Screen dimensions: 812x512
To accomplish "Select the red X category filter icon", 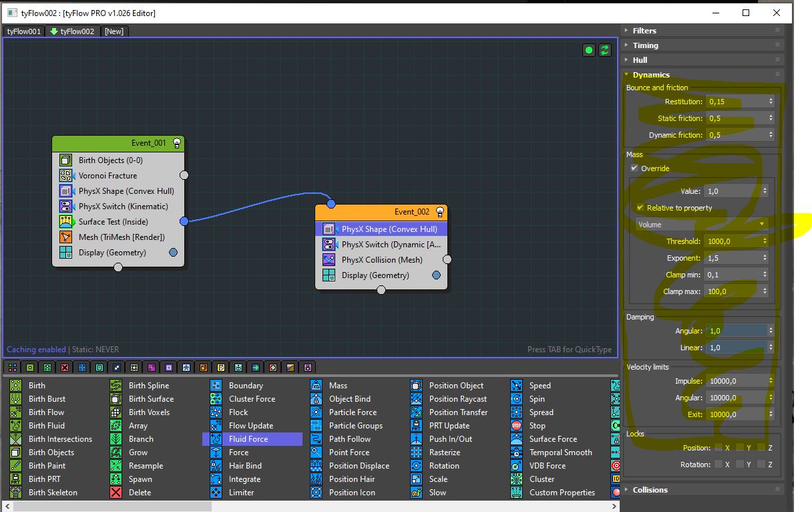I will pyautogui.click(x=65, y=368).
